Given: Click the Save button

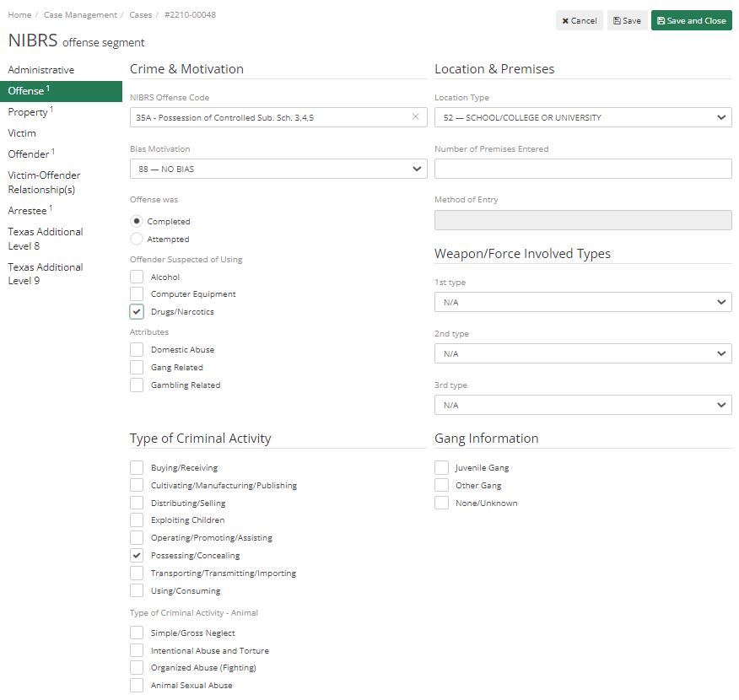Looking at the screenshot, I should click(627, 20).
